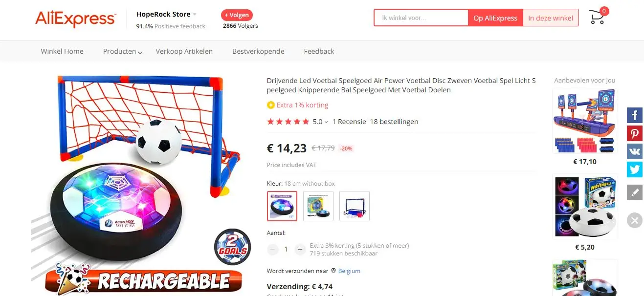Select the boxed hover ball variant thumbnail

coord(318,206)
